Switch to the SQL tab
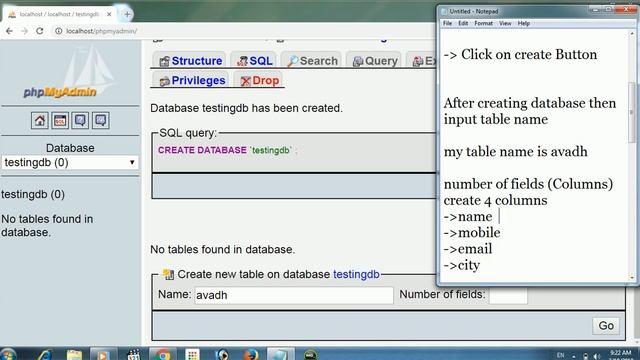 [x=255, y=61]
